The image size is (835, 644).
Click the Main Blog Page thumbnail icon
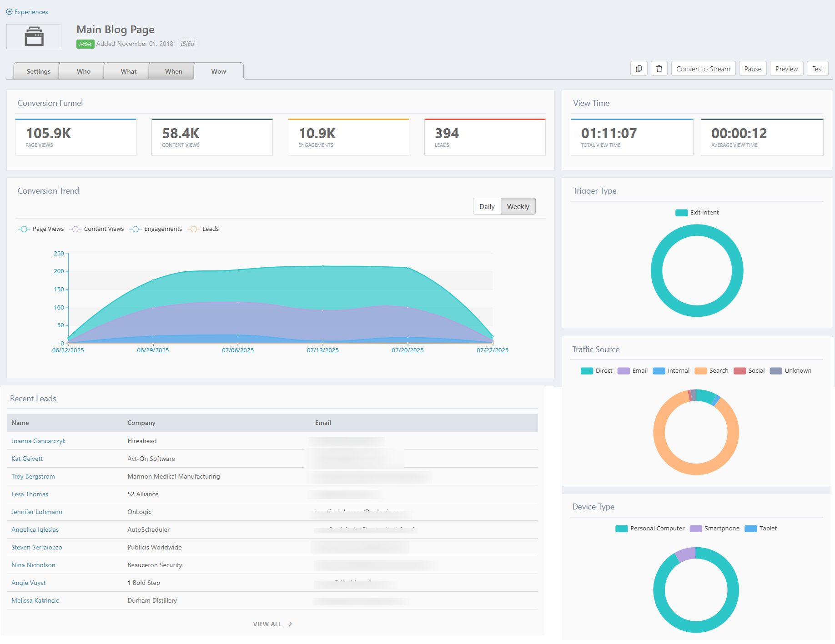[x=34, y=36]
